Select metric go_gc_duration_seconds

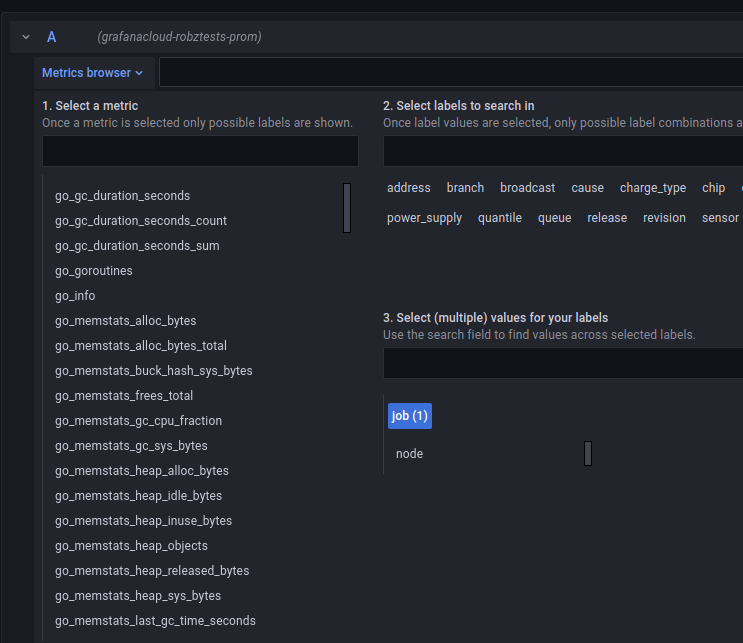[x=122, y=196]
